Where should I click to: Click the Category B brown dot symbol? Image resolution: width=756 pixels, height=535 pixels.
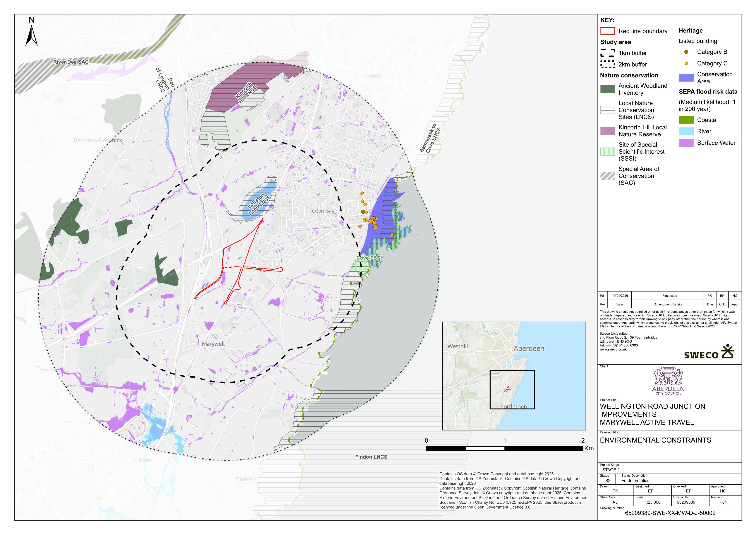coord(686,52)
